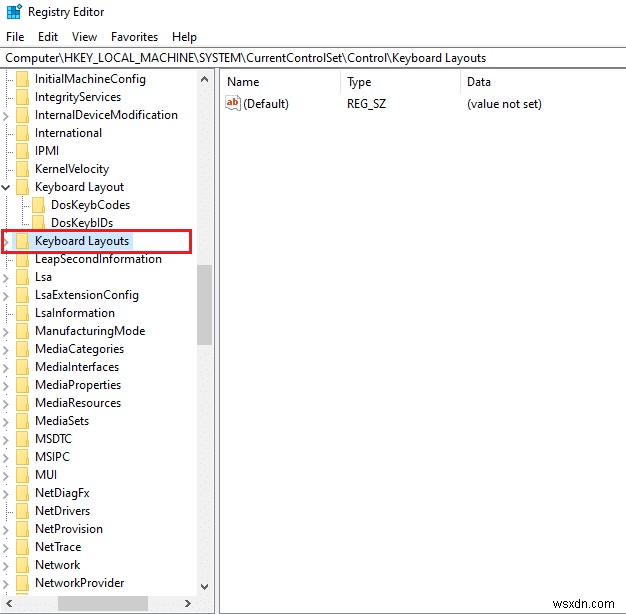Viewport: 626px width, 614px height.
Task: Select the NetDrivers key label
Action: click(x=62, y=511)
